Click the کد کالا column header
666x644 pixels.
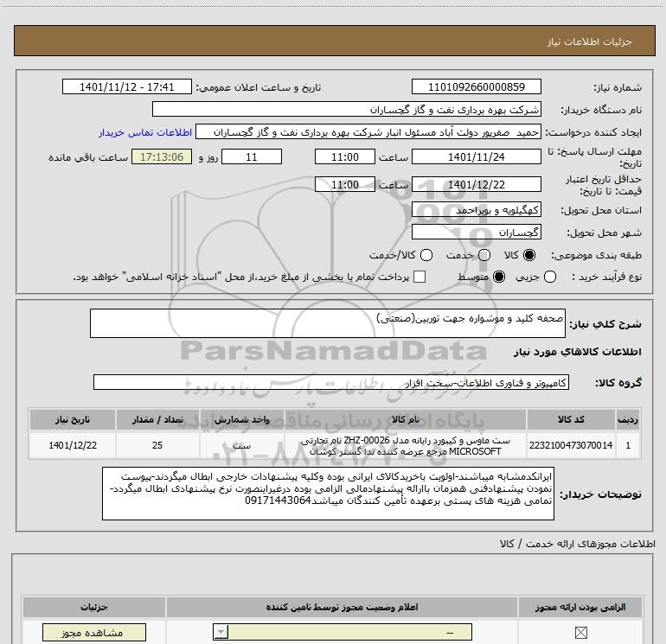coord(571,420)
